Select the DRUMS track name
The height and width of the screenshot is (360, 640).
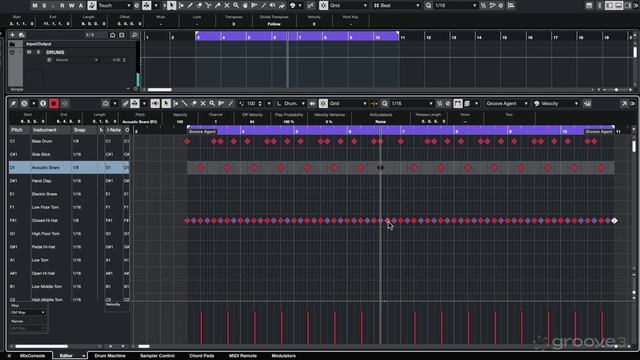click(55, 52)
